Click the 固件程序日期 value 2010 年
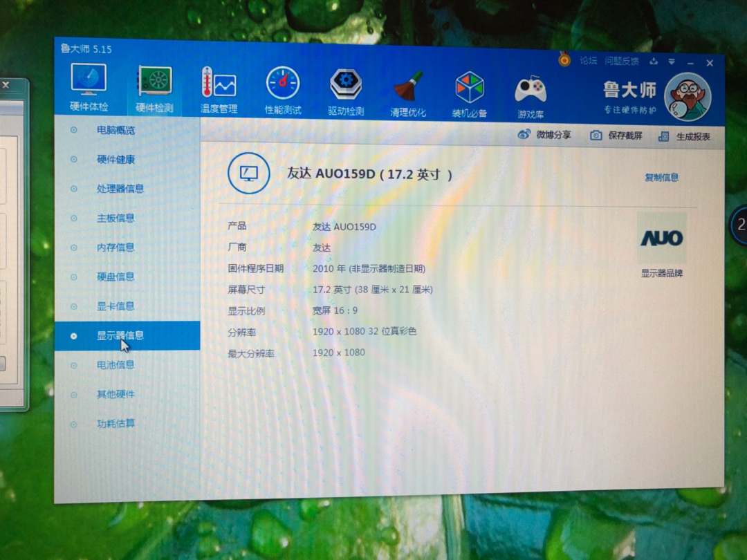This screenshot has width=747, height=560. (x=369, y=268)
